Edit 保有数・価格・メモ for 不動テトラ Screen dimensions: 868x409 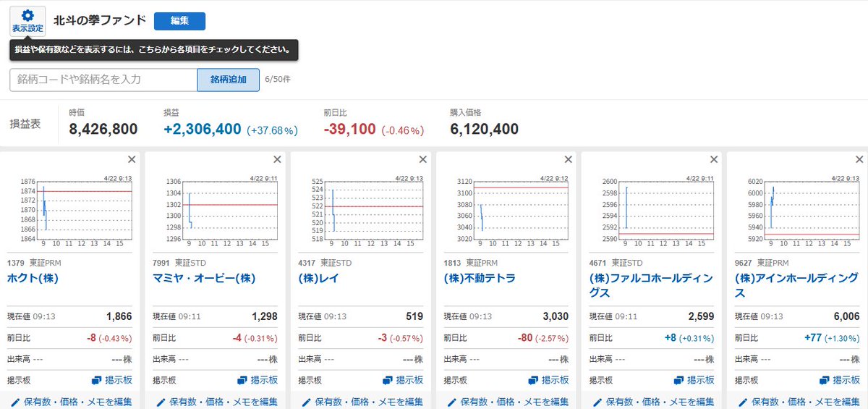point(507,402)
